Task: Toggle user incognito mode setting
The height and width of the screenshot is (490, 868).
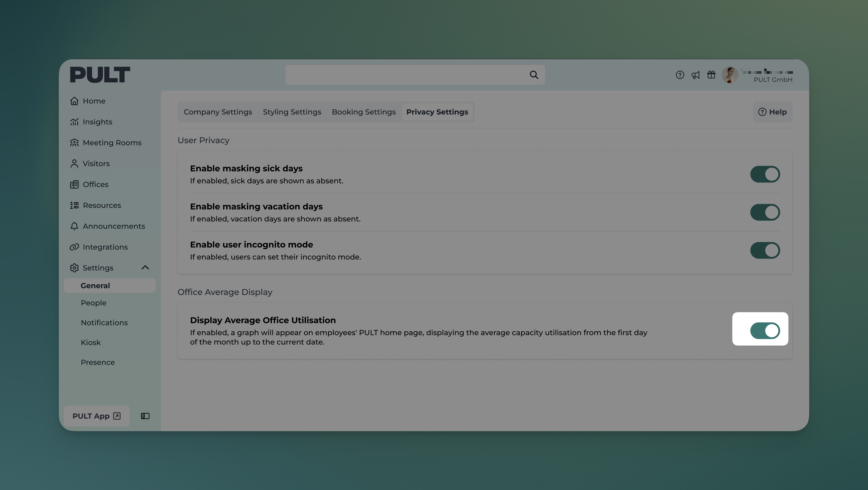Action: [x=765, y=250]
